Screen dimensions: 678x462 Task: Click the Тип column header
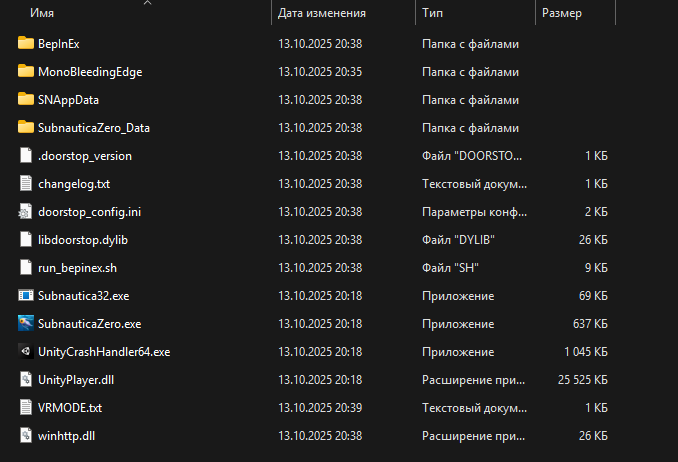433,14
